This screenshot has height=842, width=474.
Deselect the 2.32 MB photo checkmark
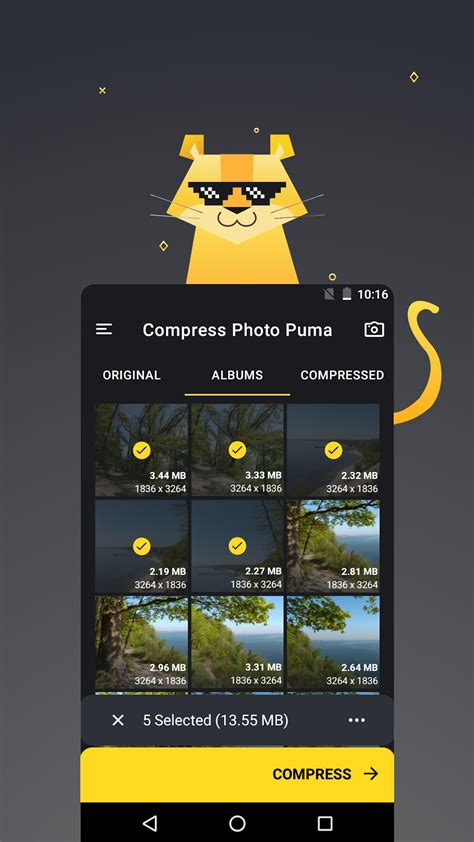tap(333, 450)
